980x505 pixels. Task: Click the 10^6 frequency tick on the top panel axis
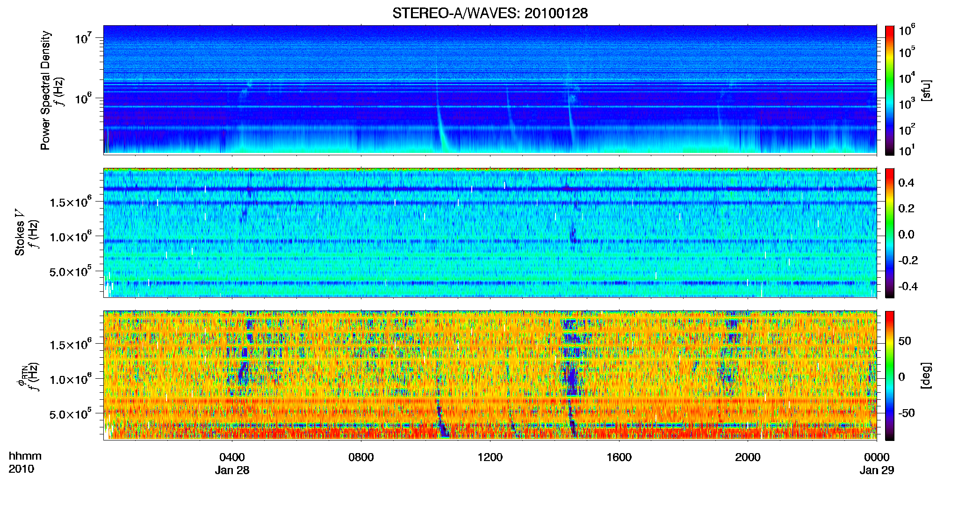point(83,98)
